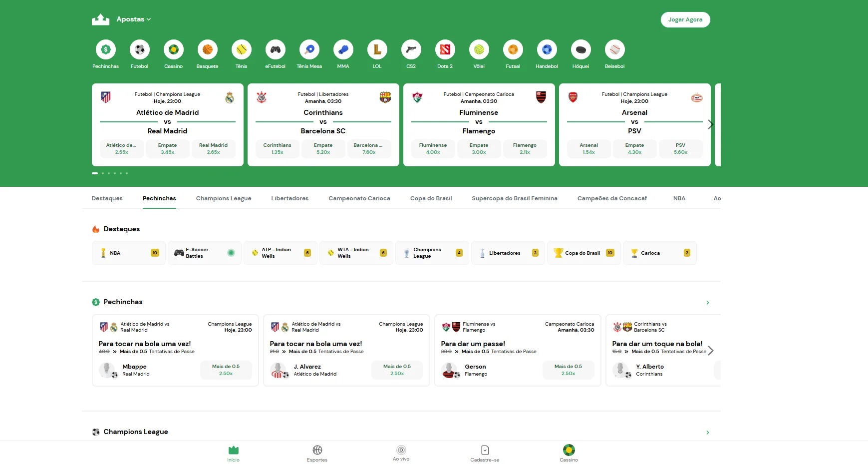Open the Carioca highlight chip
This screenshot has height=464, width=868.
660,253
